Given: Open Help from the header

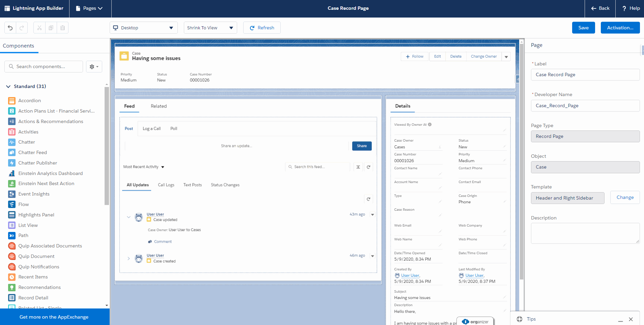Looking at the screenshot, I should 630,8.
